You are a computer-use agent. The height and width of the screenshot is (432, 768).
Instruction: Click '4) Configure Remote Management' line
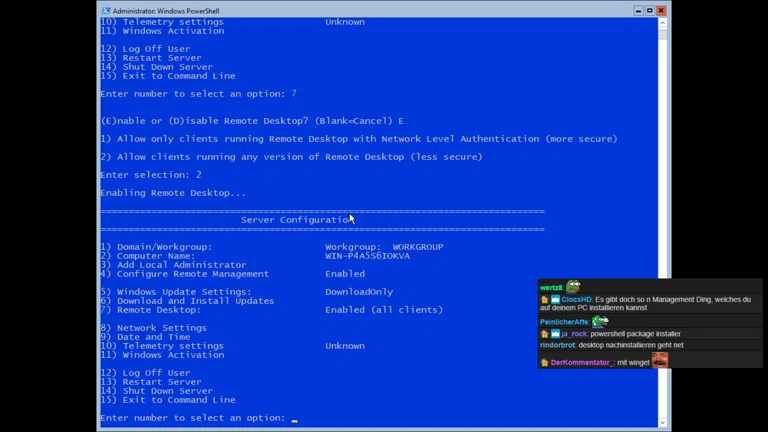point(185,274)
